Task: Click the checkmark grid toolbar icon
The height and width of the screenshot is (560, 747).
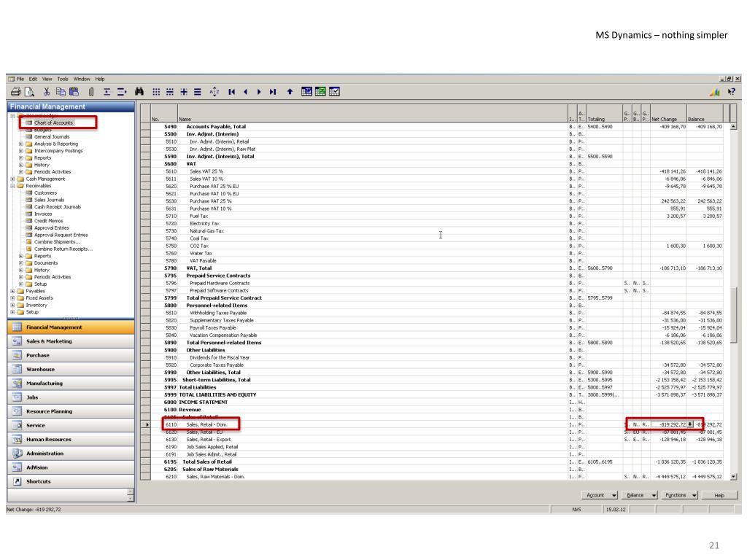Action: click(x=334, y=92)
